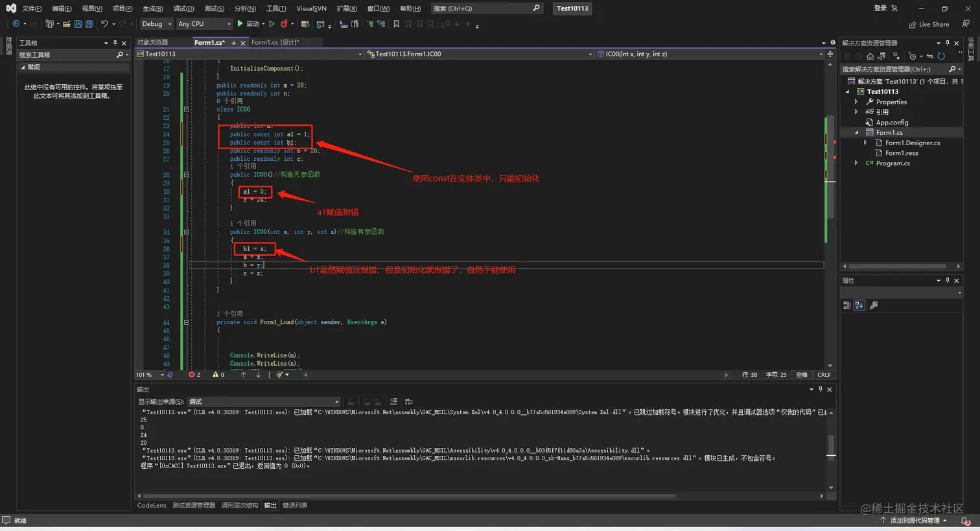Open the Debug configuration dropdown
Screen dimensions: 980x531
156,24
